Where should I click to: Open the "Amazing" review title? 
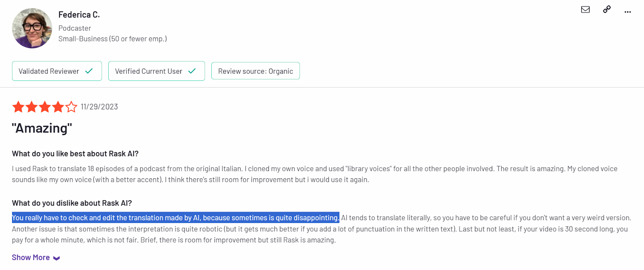[42, 128]
